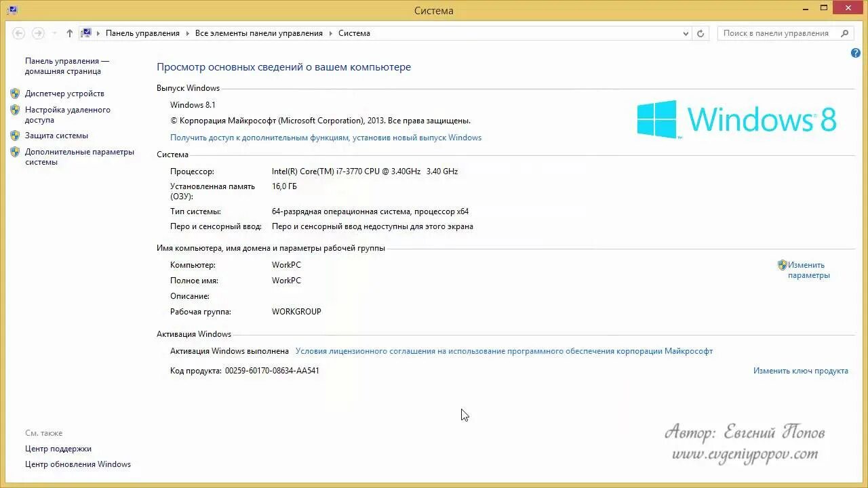Close the Система window
This screenshot has width=868, height=488.
coord(848,8)
